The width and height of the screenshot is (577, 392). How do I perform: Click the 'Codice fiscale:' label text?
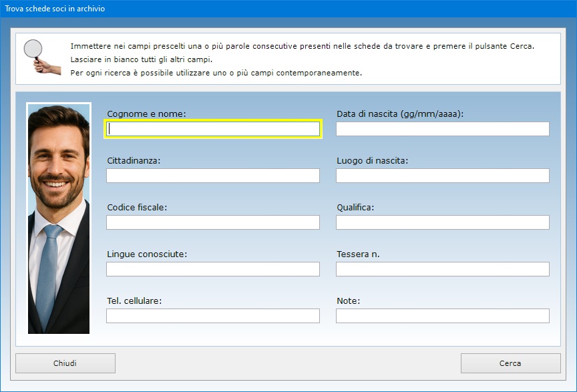click(137, 208)
